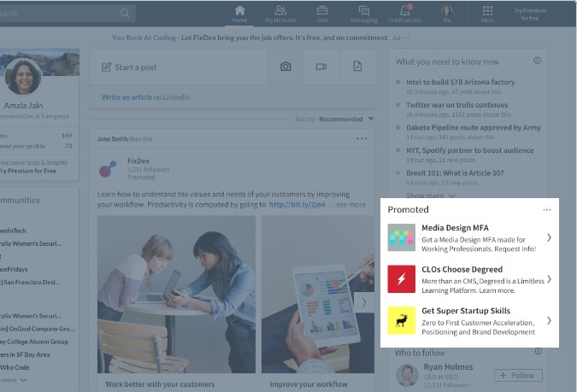Click the search magnifier icon
The width and height of the screenshot is (577, 392).
pyautogui.click(x=125, y=14)
